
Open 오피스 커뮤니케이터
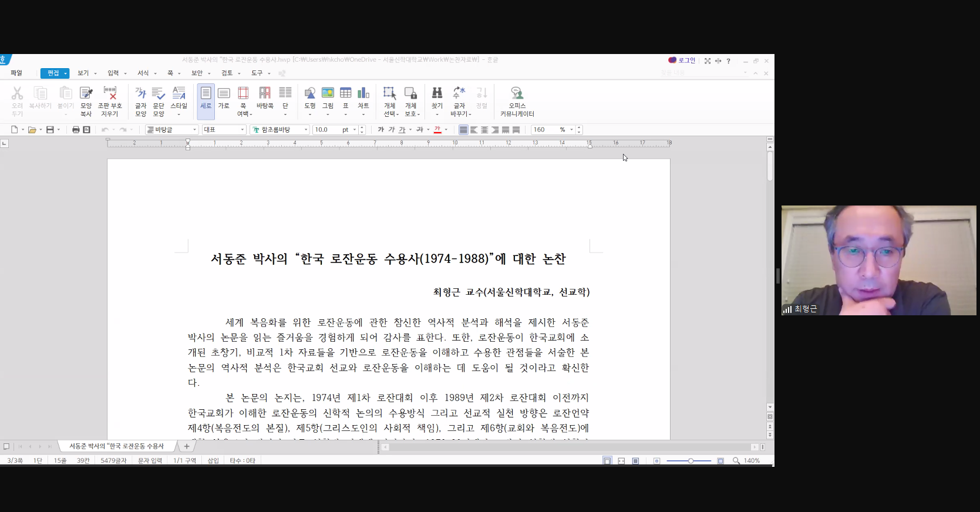coord(517,101)
